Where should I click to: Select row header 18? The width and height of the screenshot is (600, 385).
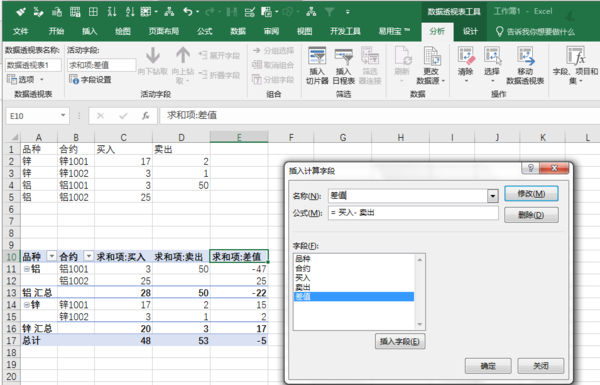pyautogui.click(x=11, y=352)
